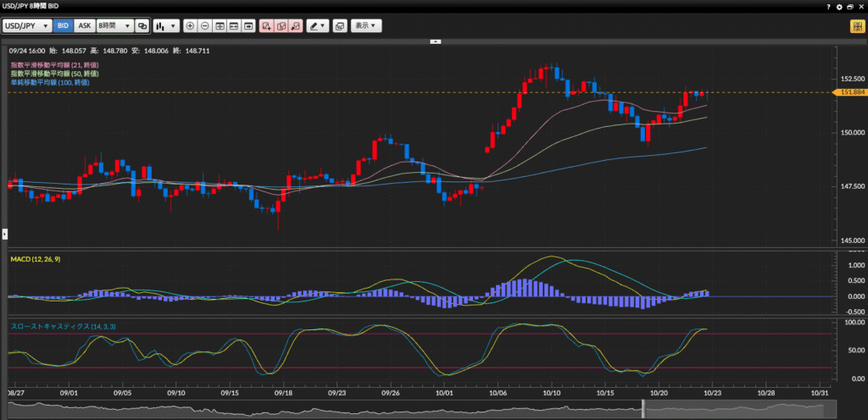Open the 表示 display menu
Screen dimensions: 868x420
366,26
